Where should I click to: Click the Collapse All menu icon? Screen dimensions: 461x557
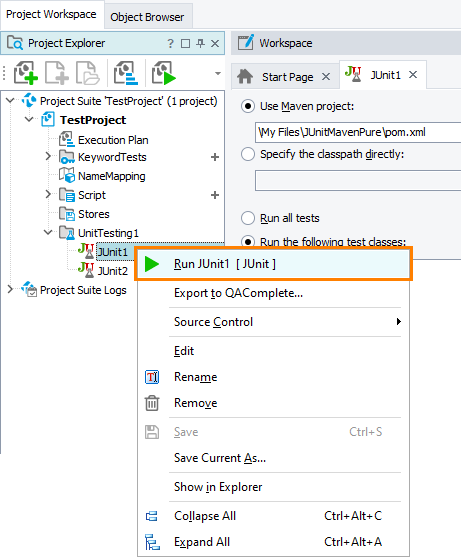tap(152, 516)
